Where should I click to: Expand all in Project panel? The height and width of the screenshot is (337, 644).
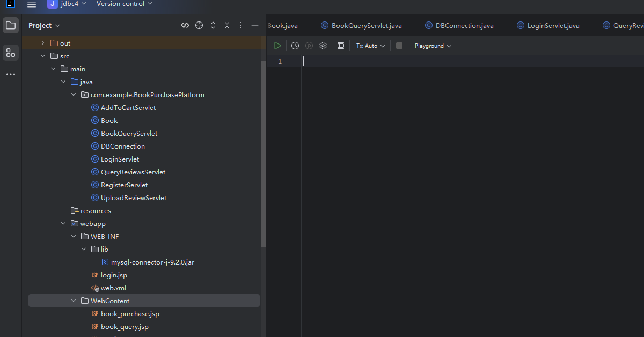[x=213, y=25]
